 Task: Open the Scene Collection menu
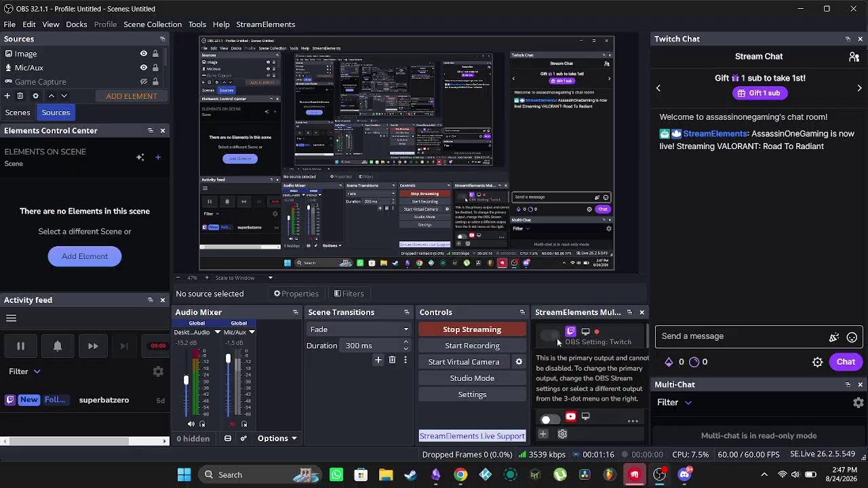153,24
